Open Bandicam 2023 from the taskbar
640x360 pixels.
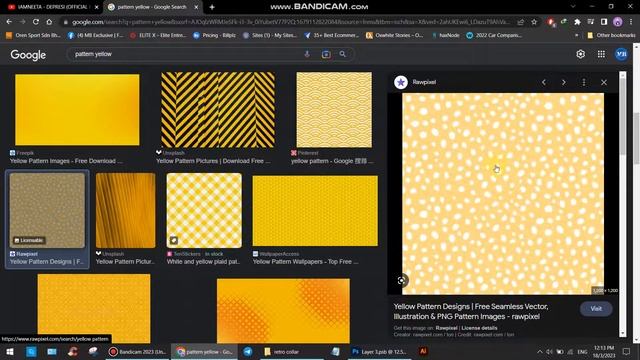point(137,351)
